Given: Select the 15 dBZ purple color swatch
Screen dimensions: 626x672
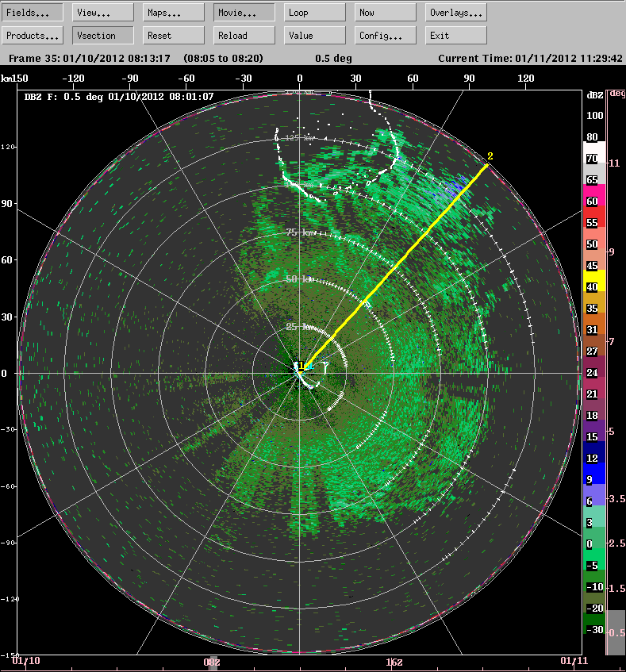Looking at the screenshot, I should tap(594, 431).
